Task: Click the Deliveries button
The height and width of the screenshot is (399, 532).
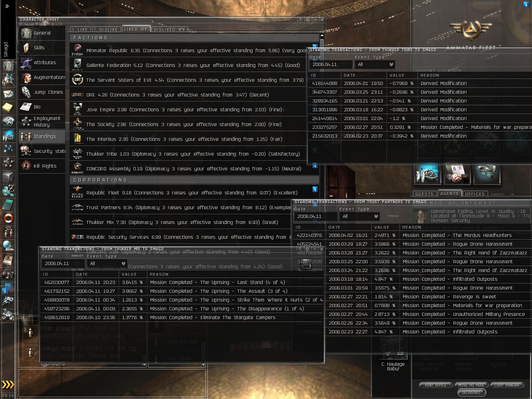Action: pos(471,393)
